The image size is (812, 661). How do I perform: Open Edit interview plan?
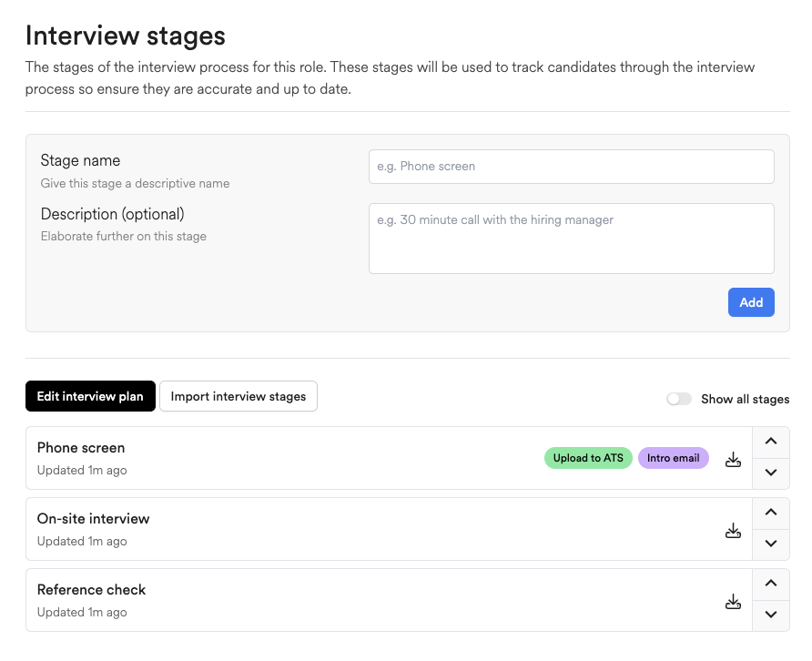pyautogui.click(x=90, y=396)
